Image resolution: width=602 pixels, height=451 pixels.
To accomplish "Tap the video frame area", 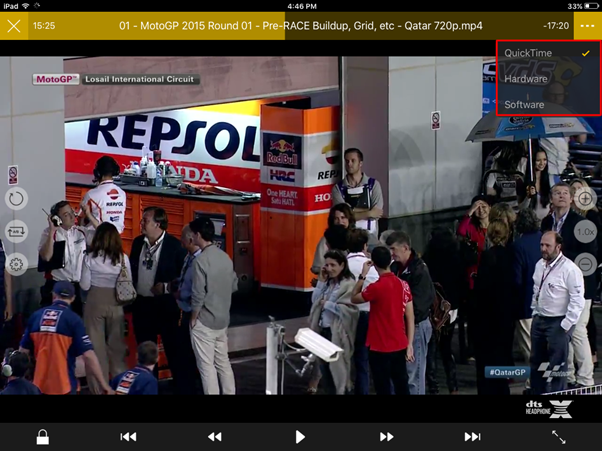I will 301,226.
